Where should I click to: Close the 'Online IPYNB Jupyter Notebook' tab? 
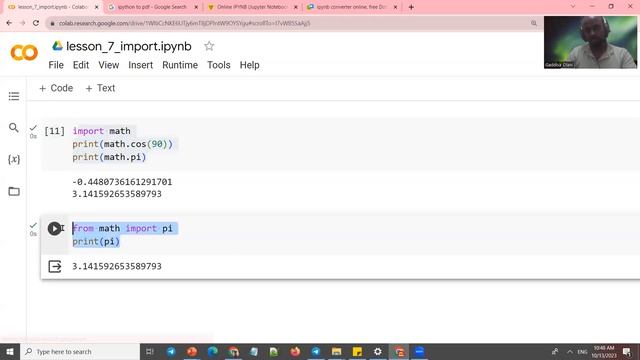[296, 7]
